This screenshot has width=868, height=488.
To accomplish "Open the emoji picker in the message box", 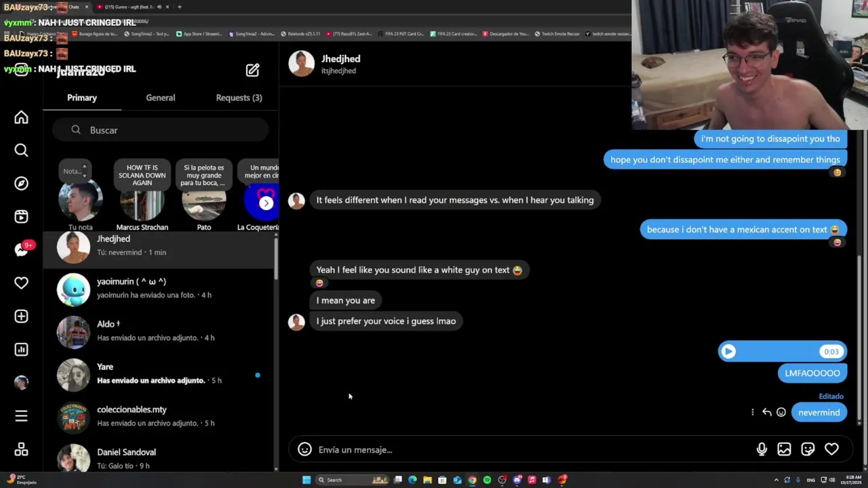I will point(304,449).
